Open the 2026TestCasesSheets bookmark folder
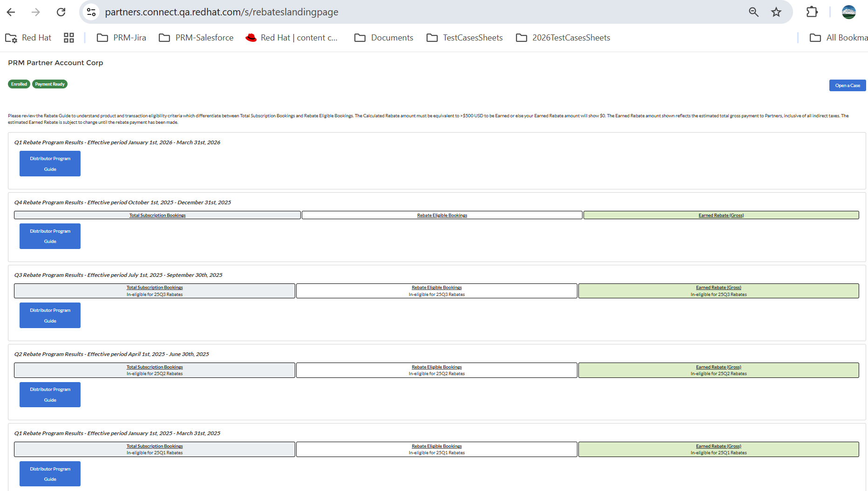 pos(563,38)
